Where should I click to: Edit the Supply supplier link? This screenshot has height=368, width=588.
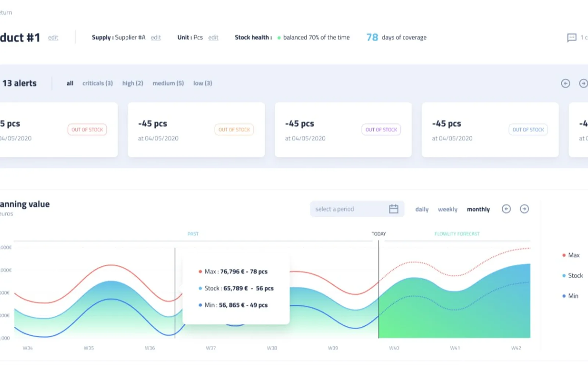[x=156, y=38]
